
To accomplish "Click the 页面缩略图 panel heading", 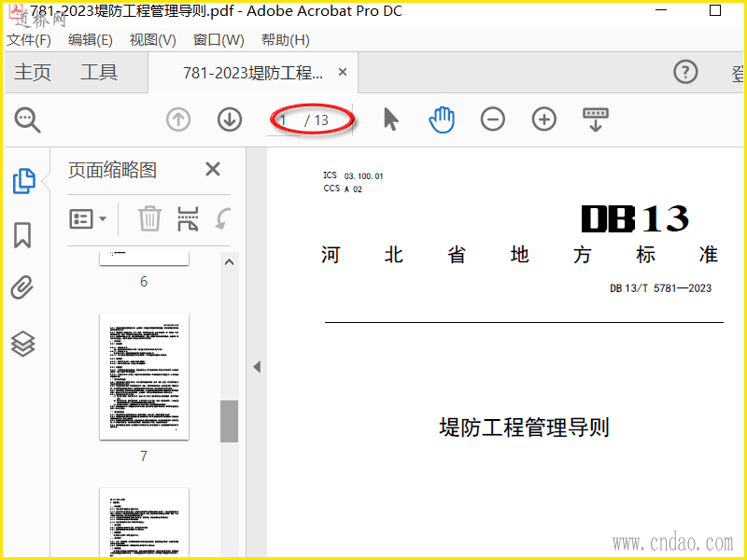I will (x=112, y=170).
